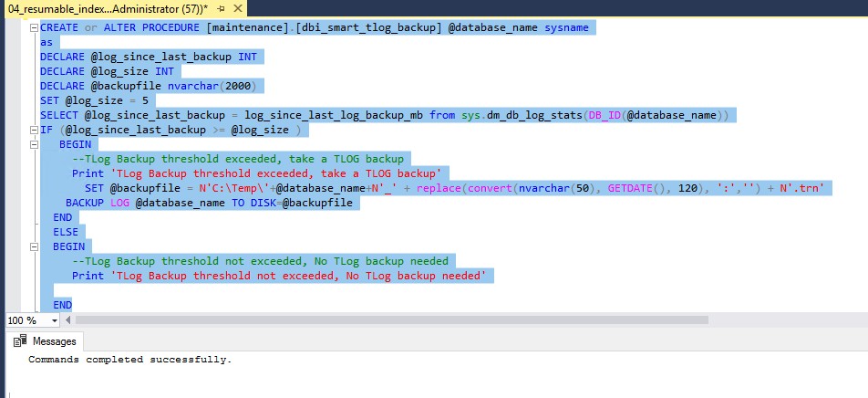Click the horizontal scrollbar thumb
The height and width of the screenshot is (398, 868).
(x=391, y=319)
